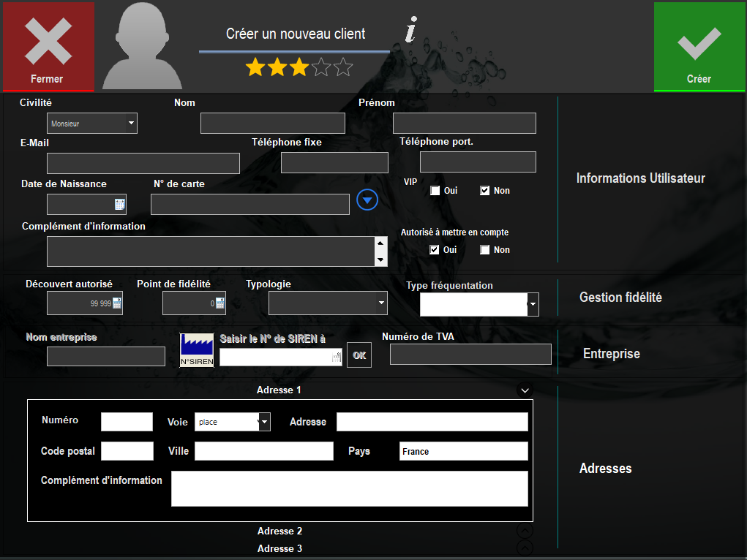Set rating to the fifth star
The width and height of the screenshot is (747, 560).
[x=343, y=67]
